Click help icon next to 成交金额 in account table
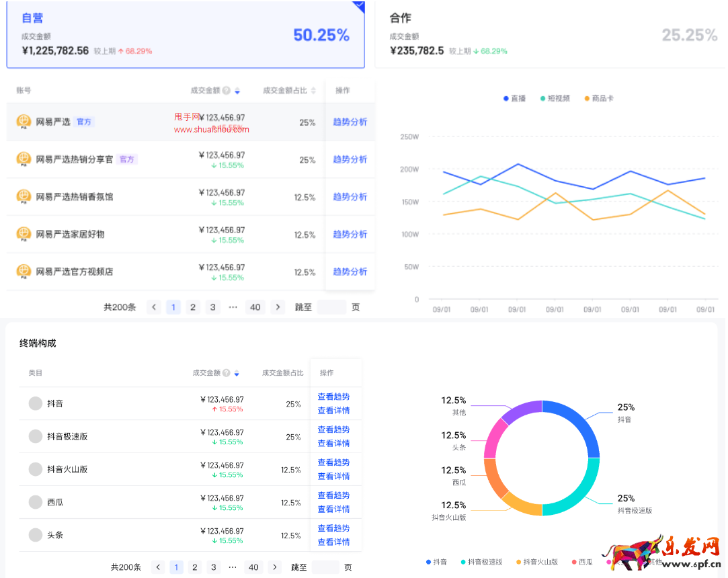The width and height of the screenshot is (728, 578). (226, 91)
